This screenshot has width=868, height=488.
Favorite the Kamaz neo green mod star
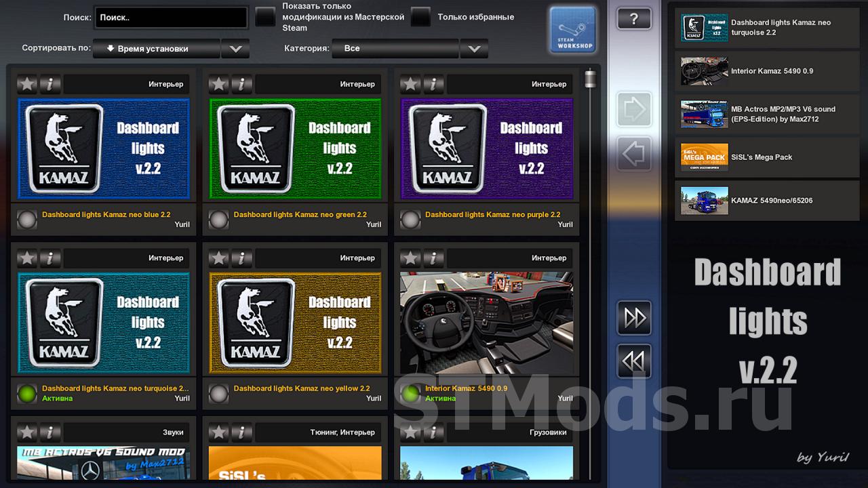click(218, 84)
